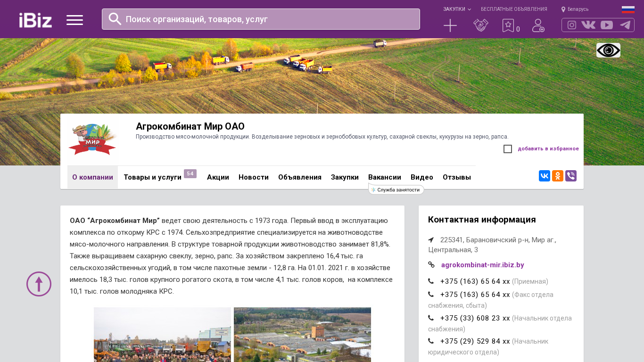
Task: Open the handshake partnership icon
Action: (481, 25)
